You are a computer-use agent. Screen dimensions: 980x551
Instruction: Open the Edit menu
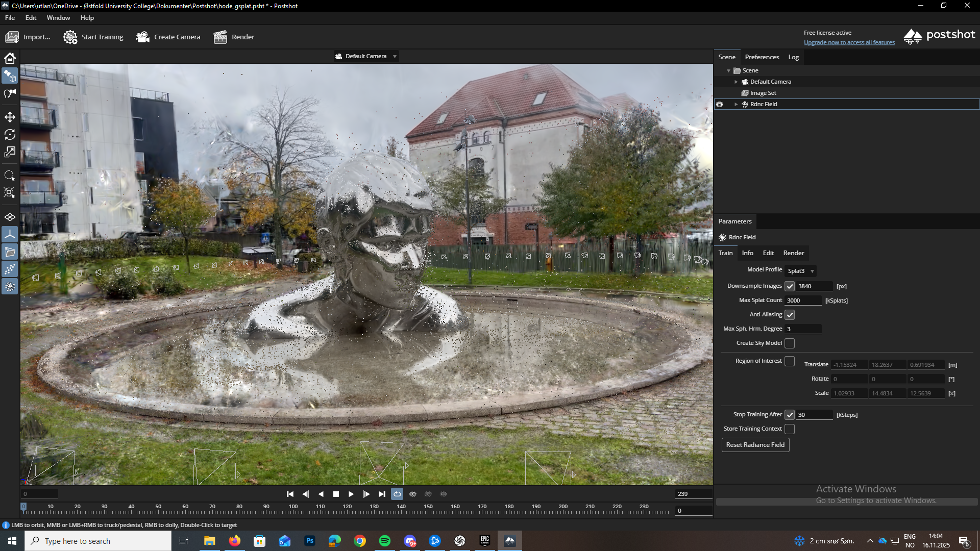pos(31,17)
